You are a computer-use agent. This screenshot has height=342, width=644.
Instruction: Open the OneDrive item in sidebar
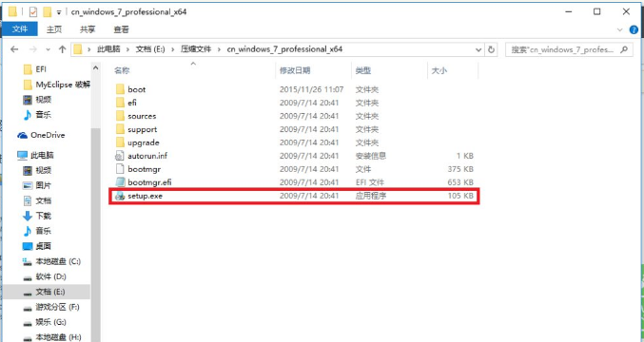pyautogui.click(x=41, y=135)
